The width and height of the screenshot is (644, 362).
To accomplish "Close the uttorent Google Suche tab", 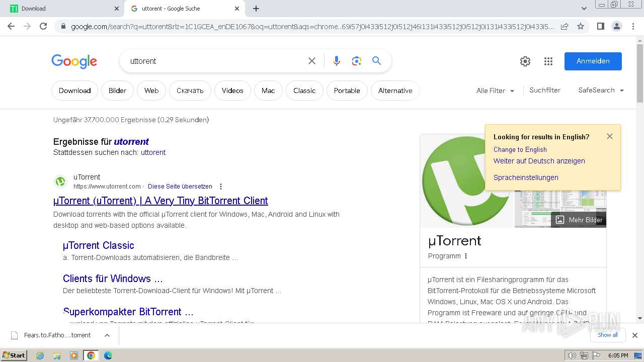I will [x=237, y=9].
